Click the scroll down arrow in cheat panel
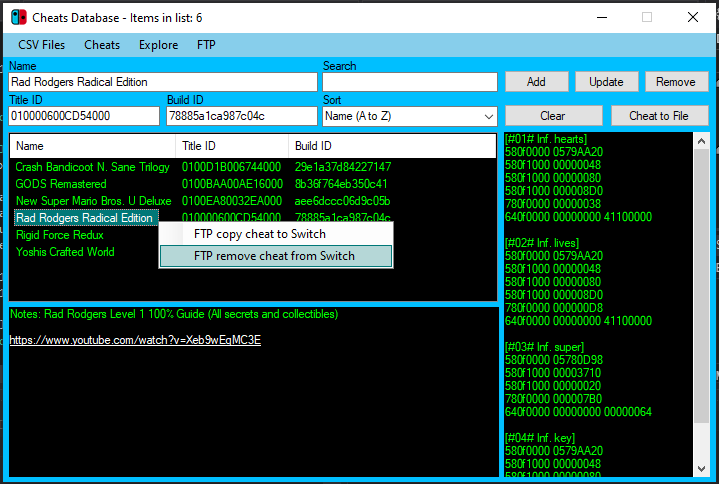The width and height of the screenshot is (719, 484). [701, 468]
